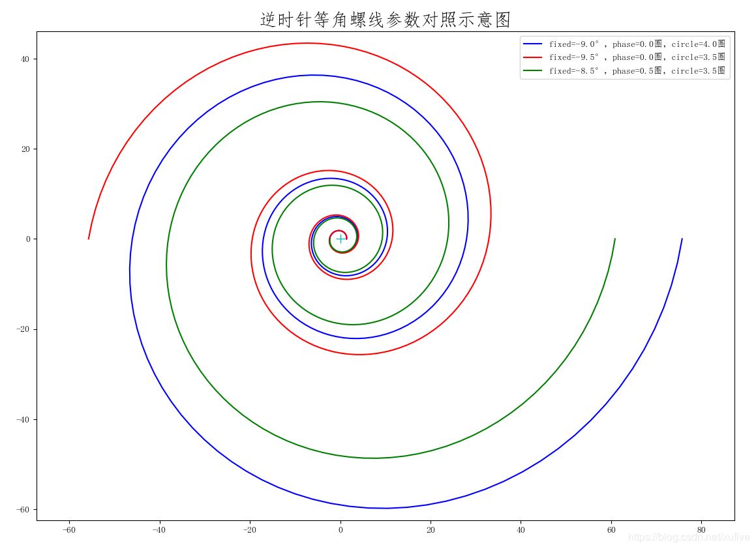Click y-axis tick label 0
This screenshot has width=756, height=549.
[28, 239]
